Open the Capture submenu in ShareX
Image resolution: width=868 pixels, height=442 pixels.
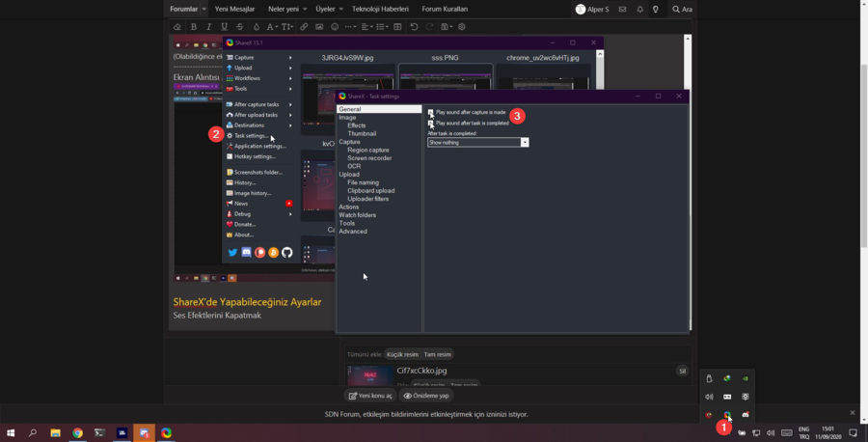[x=258, y=57]
